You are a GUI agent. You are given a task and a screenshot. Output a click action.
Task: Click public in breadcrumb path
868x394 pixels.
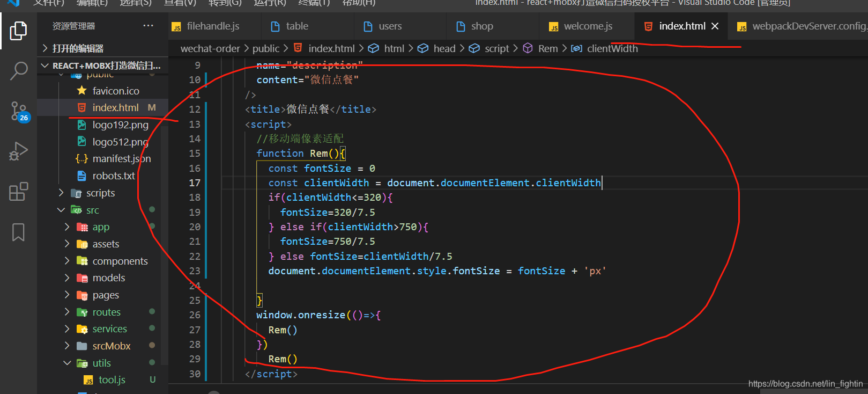click(266, 48)
